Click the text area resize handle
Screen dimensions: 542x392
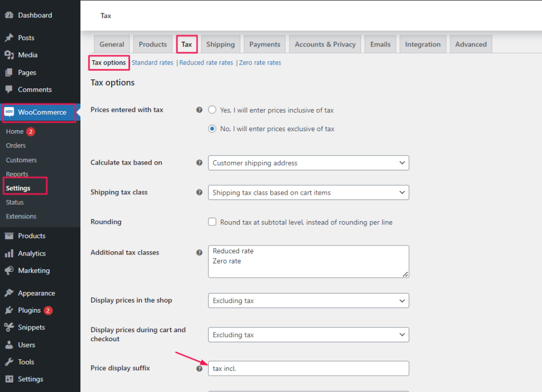[405, 274]
